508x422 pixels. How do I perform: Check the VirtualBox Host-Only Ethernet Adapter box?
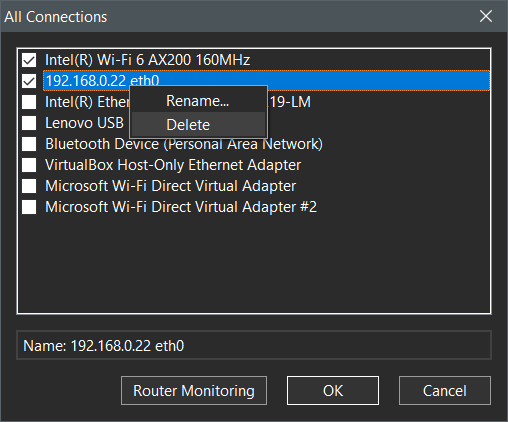pyautogui.click(x=29, y=165)
